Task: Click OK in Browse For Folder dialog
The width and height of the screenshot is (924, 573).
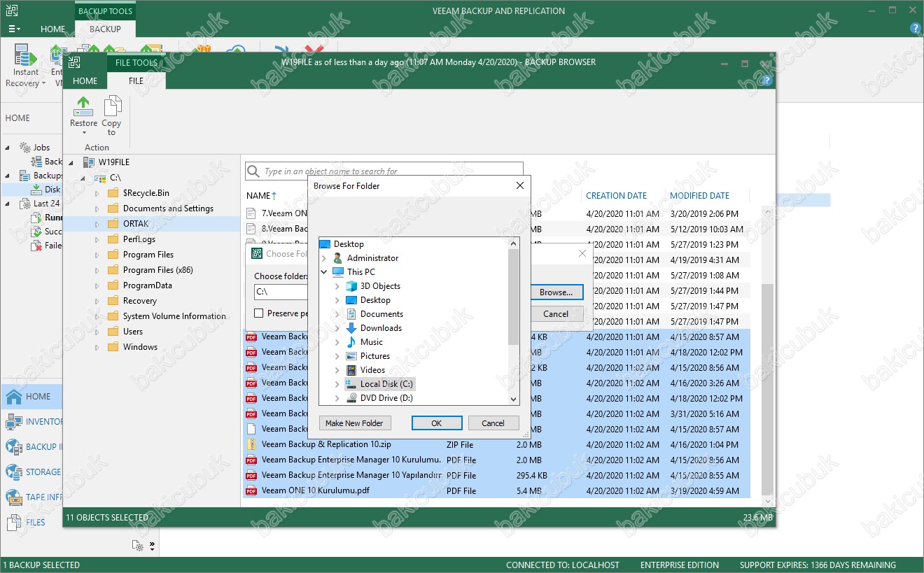Action: (x=437, y=423)
